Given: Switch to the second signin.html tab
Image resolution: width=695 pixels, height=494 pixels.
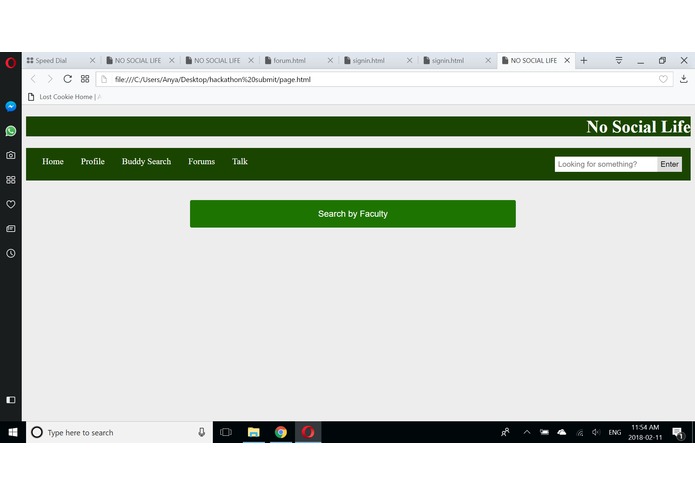Looking at the screenshot, I should (453, 60).
